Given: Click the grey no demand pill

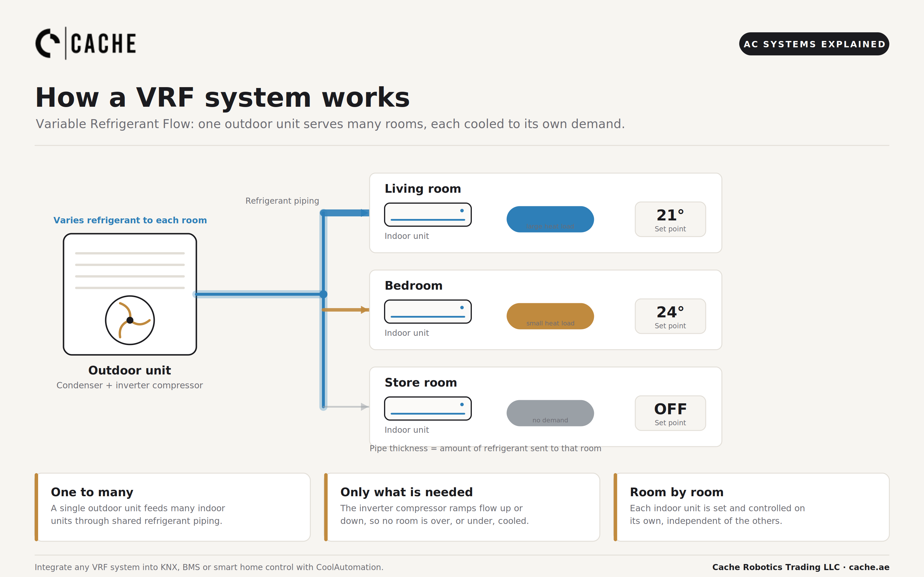Looking at the screenshot, I should coord(550,413).
